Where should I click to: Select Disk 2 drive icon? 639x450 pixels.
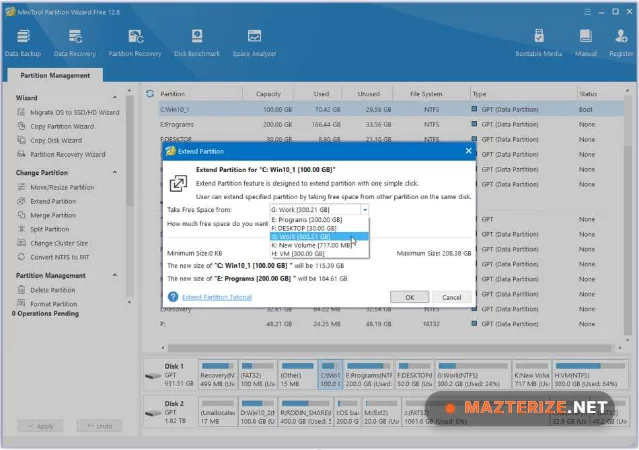click(x=153, y=413)
